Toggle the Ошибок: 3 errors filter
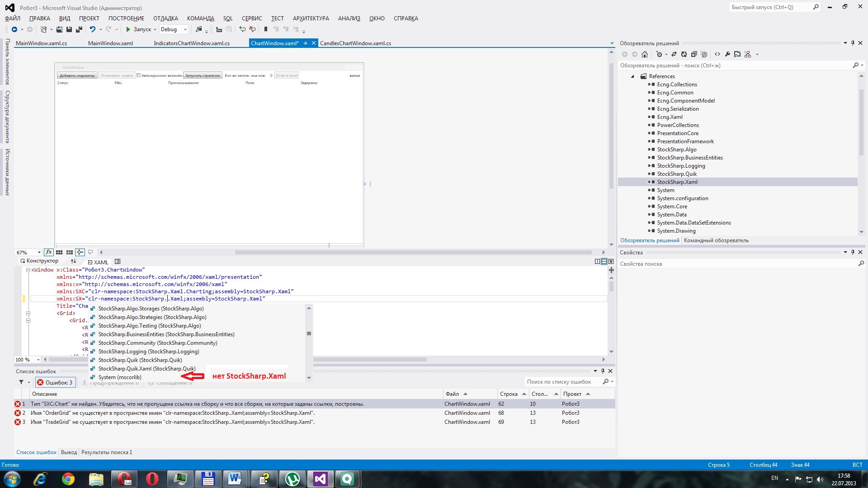The width and height of the screenshot is (868, 488). click(x=55, y=382)
